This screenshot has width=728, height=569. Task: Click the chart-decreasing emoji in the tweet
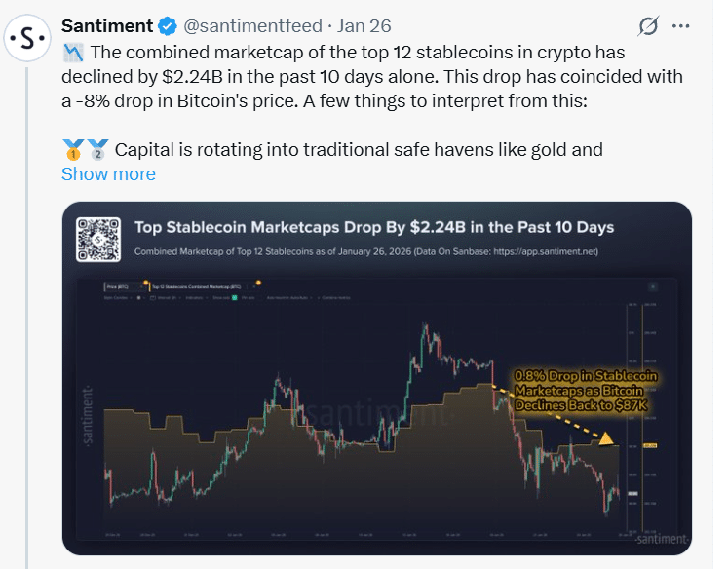[74, 52]
